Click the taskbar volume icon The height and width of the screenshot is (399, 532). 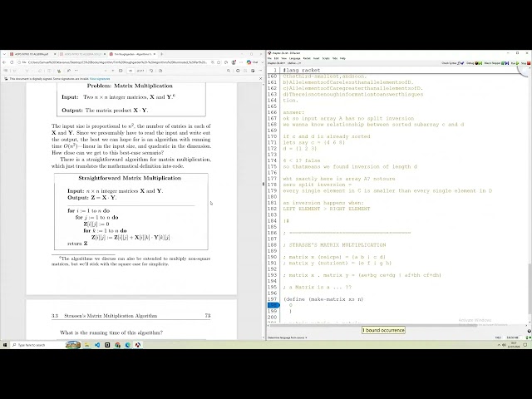click(504, 345)
